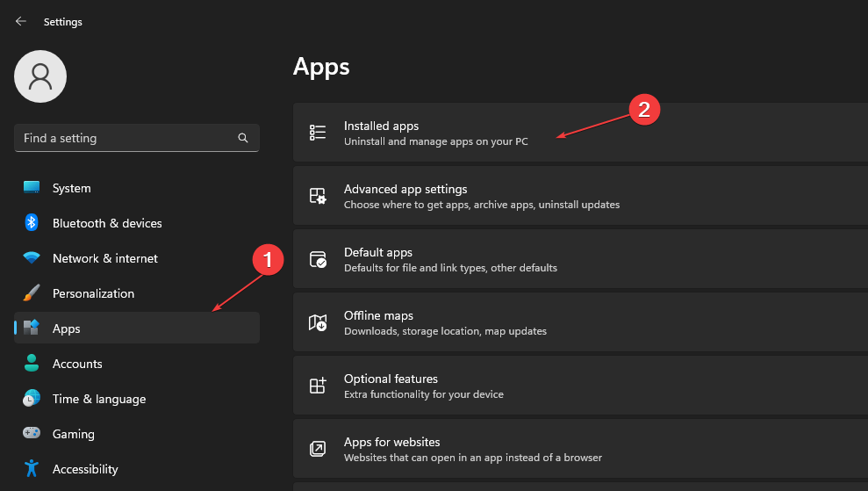Open Time & language settings

(137, 399)
